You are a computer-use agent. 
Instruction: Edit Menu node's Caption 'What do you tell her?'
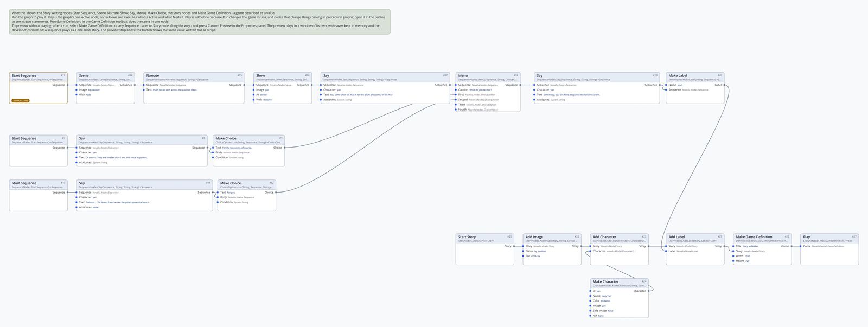tap(480, 90)
